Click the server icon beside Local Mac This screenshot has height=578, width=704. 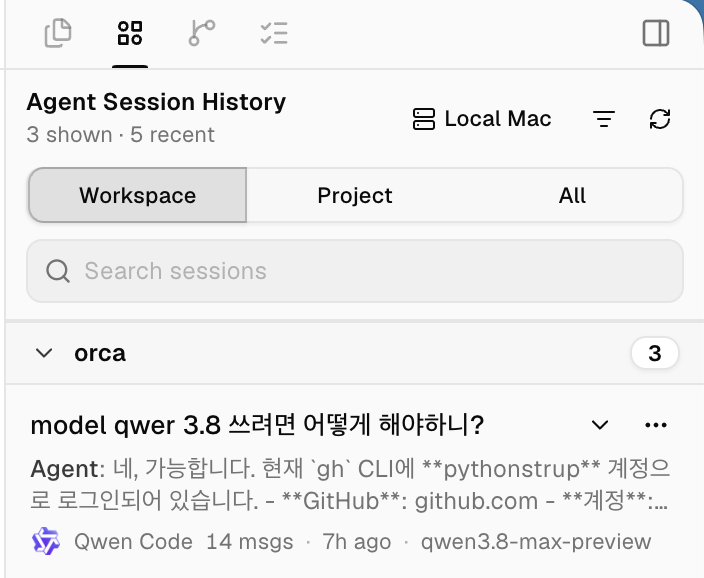pos(423,119)
